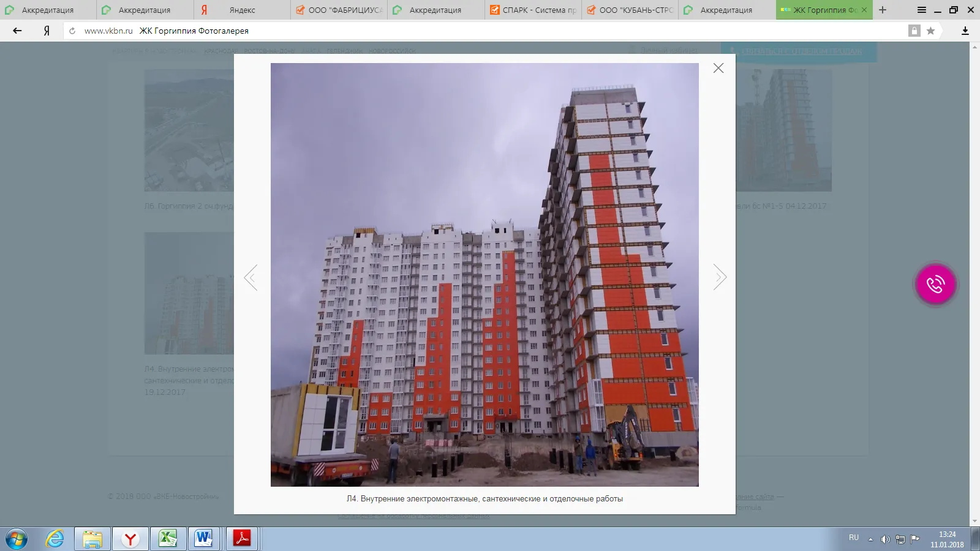Open the browser downloads arrow
The height and width of the screenshot is (551, 980).
pyautogui.click(x=965, y=31)
